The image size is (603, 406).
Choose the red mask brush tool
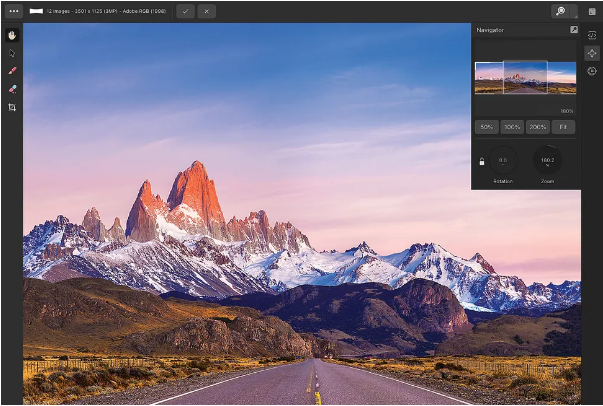tap(12, 71)
